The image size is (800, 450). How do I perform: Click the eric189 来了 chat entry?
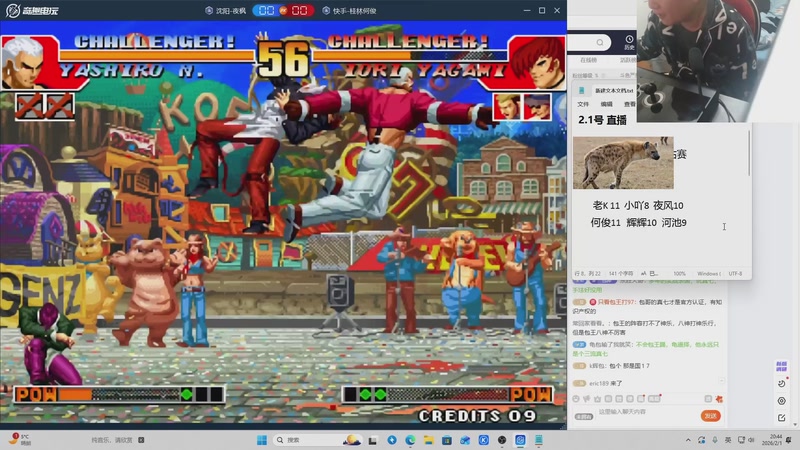[606, 383]
